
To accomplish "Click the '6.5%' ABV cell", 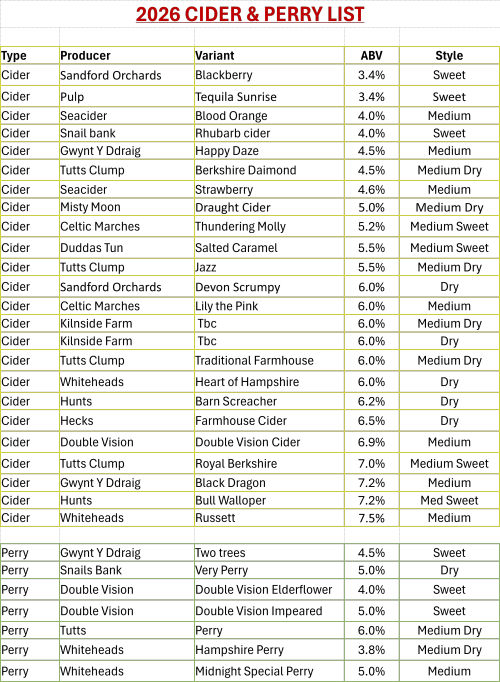I will pyautogui.click(x=371, y=421).
